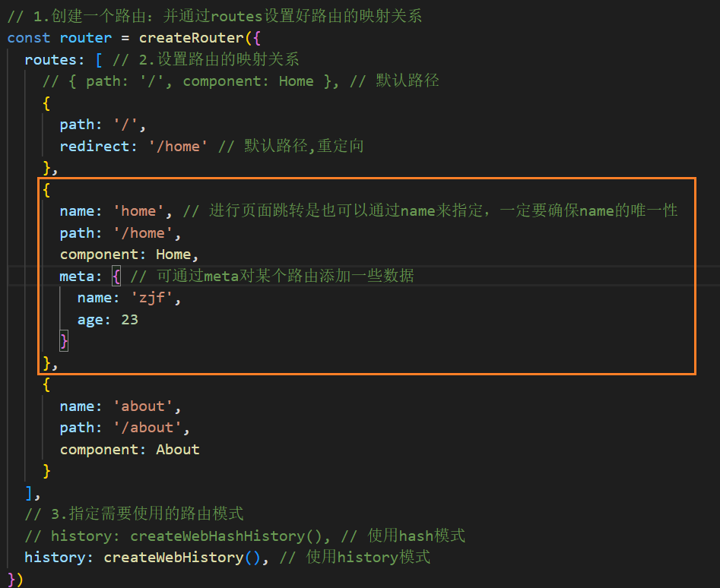Click the 'meta' property key
The image size is (720, 588).
click(x=77, y=276)
